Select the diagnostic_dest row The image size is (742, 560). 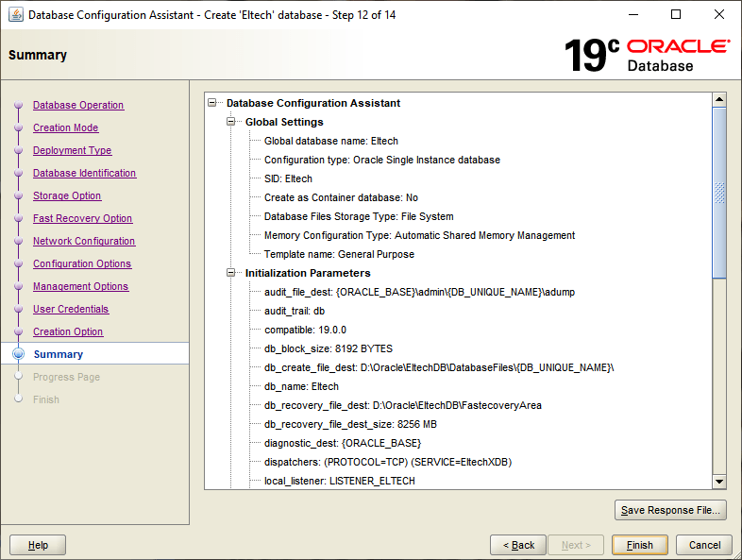pos(343,444)
